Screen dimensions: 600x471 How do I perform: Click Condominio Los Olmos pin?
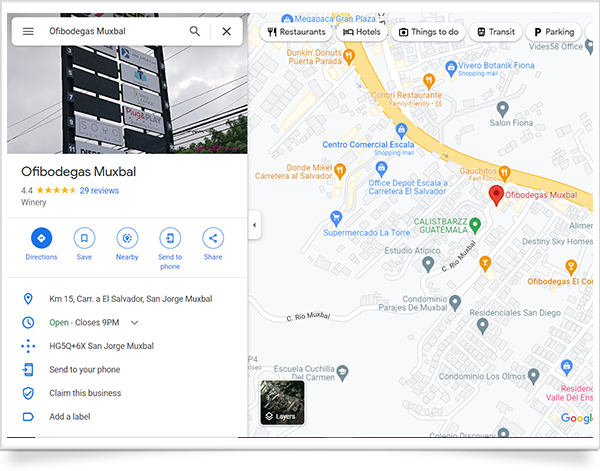[x=533, y=376]
